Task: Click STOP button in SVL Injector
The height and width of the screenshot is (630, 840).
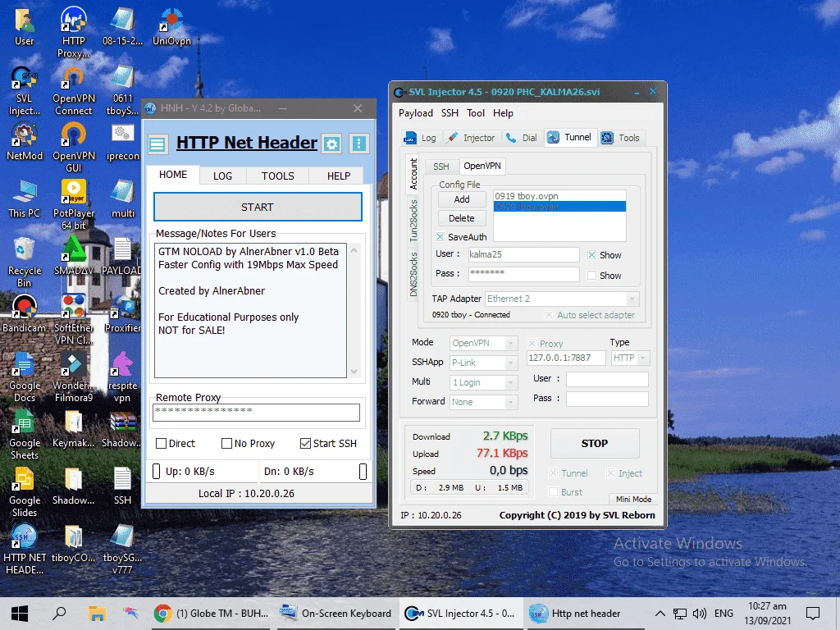Action: [x=595, y=444]
